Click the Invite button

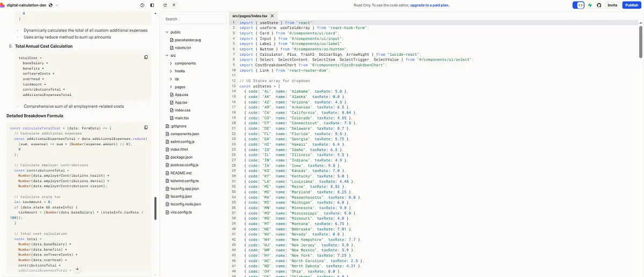[x=612, y=5]
